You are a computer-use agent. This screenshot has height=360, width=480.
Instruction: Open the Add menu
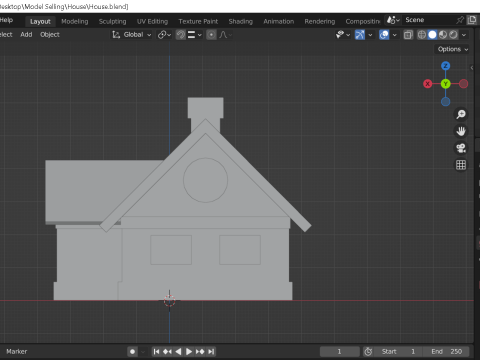click(26, 35)
